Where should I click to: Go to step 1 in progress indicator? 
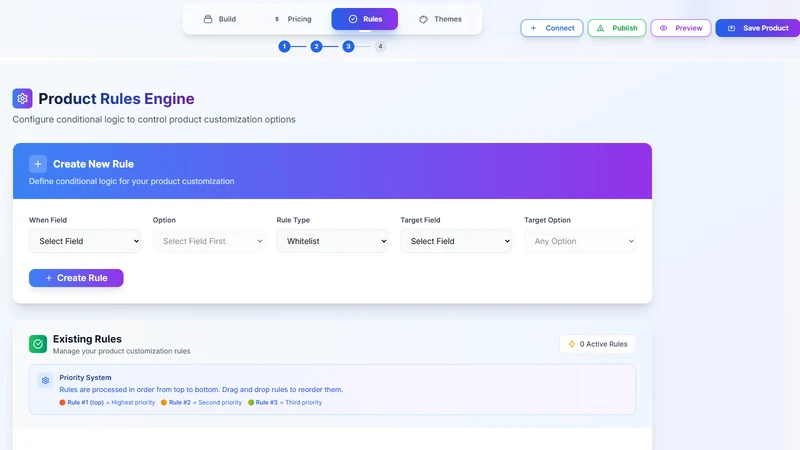[x=285, y=46]
